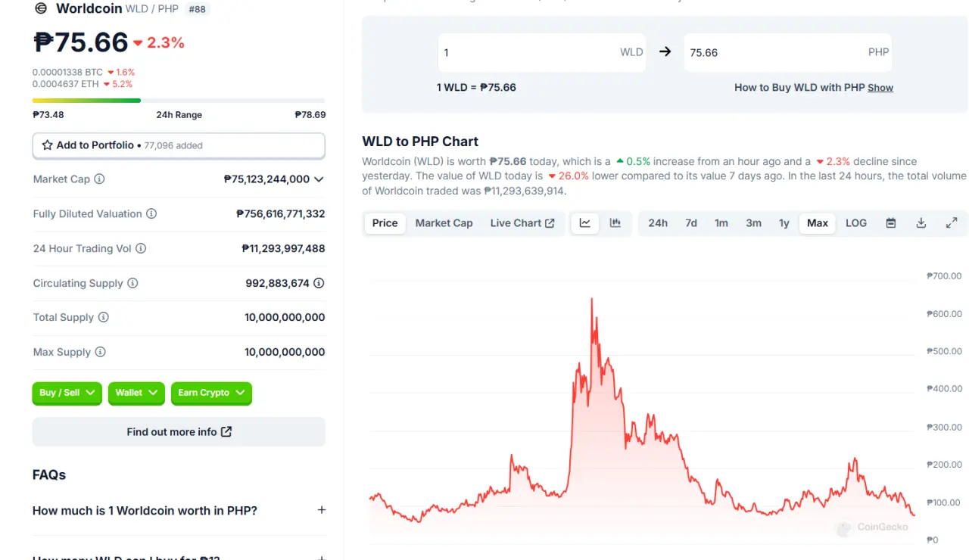Set the chart range to 3m
Image resolution: width=969 pixels, height=560 pixels.
click(753, 223)
